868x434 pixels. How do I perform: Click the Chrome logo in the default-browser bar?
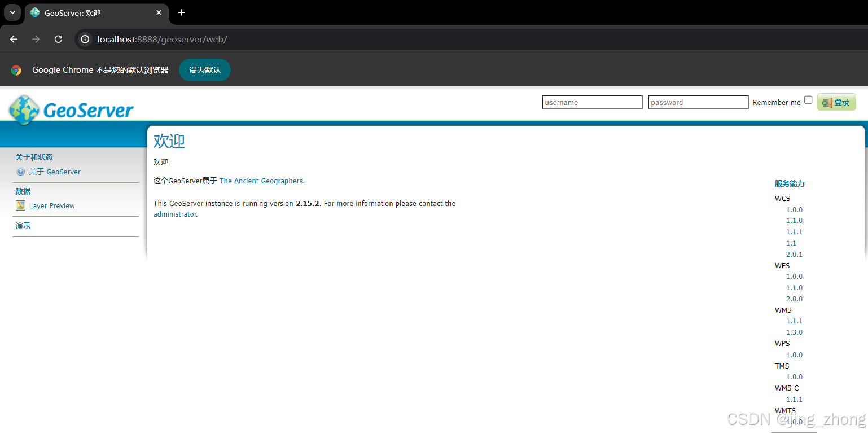(x=16, y=70)
